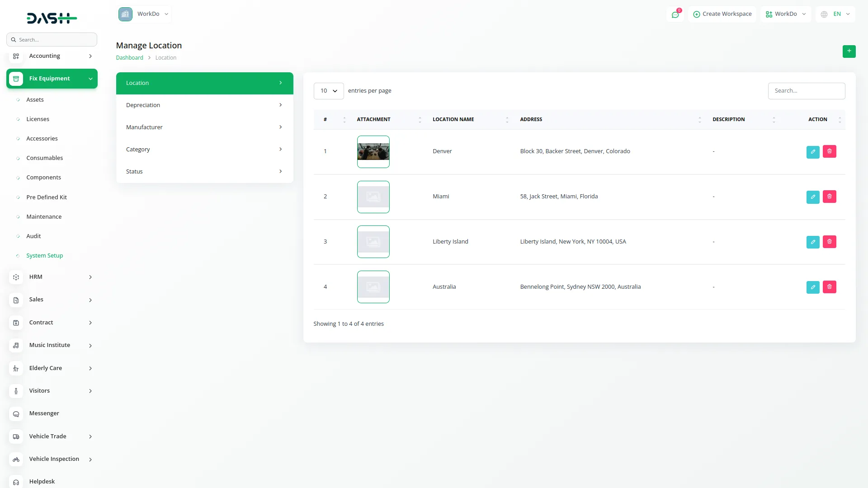Click Messenger icon in sidebar
The height and width of the screenshot is (488, 868).
[16, 414]
